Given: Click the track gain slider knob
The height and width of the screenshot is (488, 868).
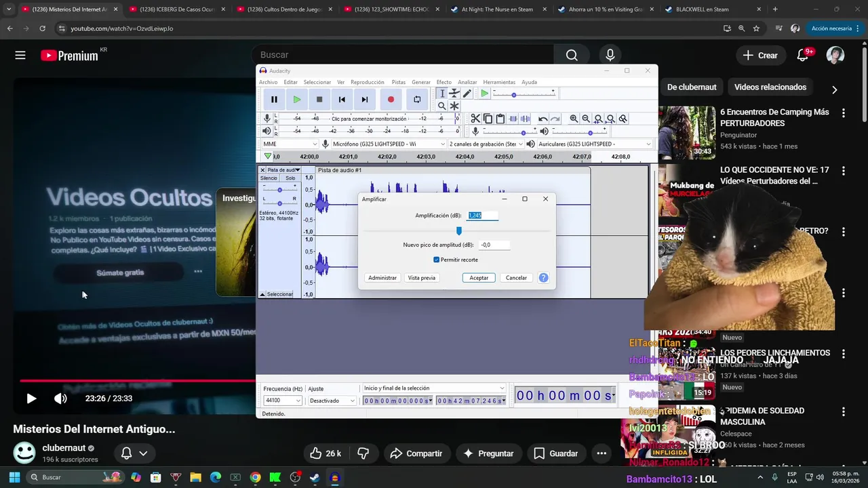Looking at the screenshot, I should tap(280, 189).
